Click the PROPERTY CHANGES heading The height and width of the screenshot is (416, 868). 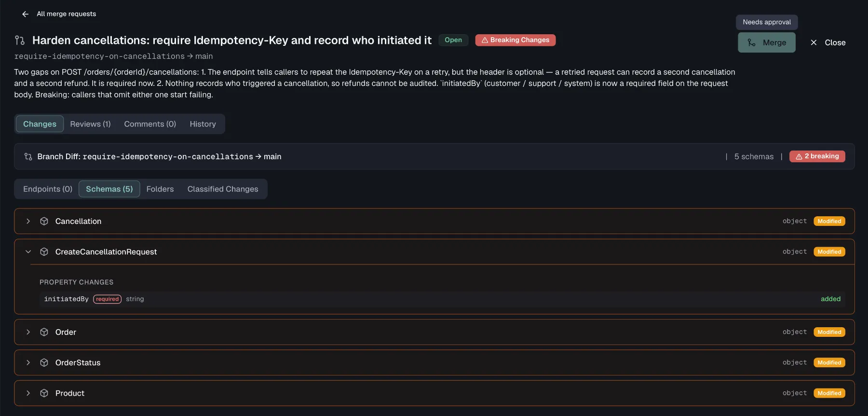click(x=76, y=282)
